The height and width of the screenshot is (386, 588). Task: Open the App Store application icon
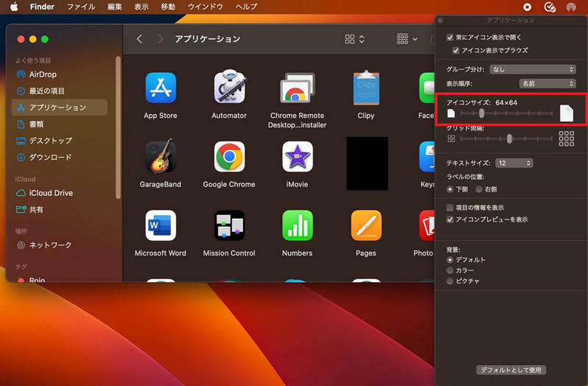[x=161, y=88]
